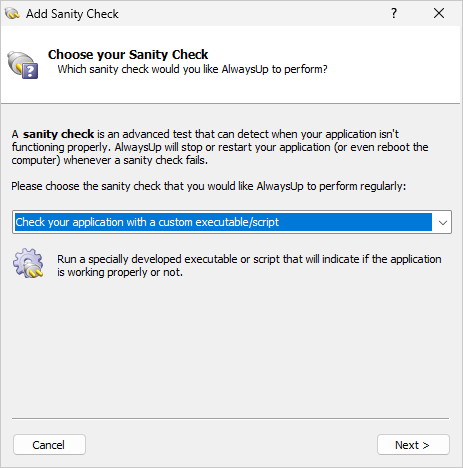Click the gear and plug script icon
This screenshot has width=463, height=468.
(x=28, y=263)
